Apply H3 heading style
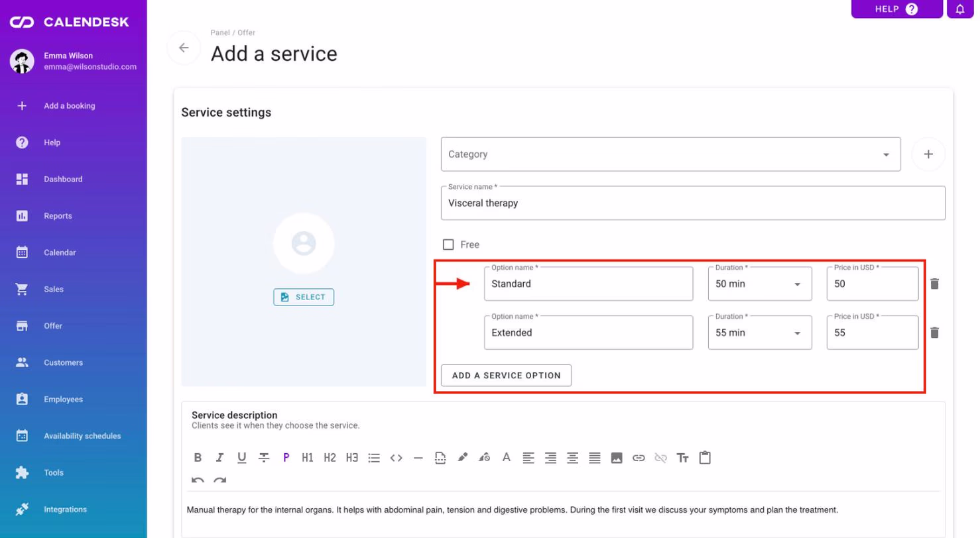 pyautogui.click(x=352, y=457)
